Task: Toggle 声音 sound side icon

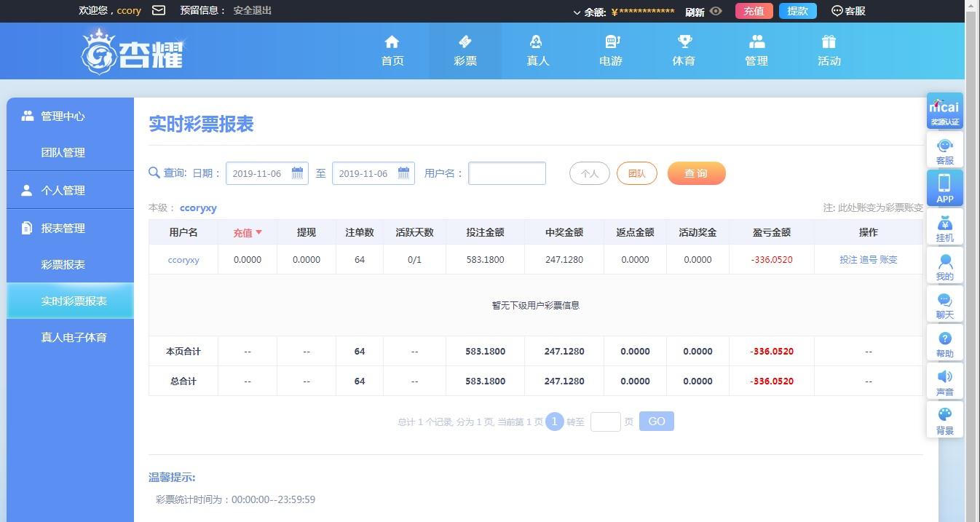Action: [x=945, y=381]
